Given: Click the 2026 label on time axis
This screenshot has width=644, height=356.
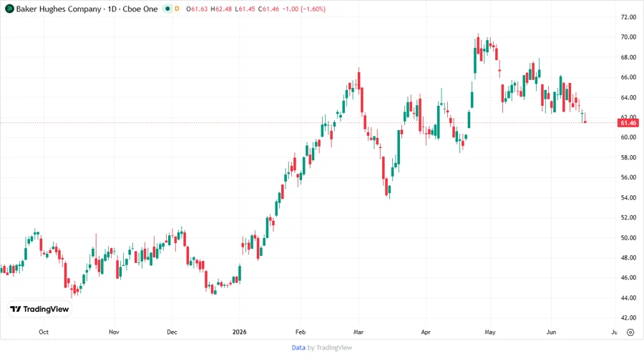Looking at the screenshot, I should [x=240, y=332].
